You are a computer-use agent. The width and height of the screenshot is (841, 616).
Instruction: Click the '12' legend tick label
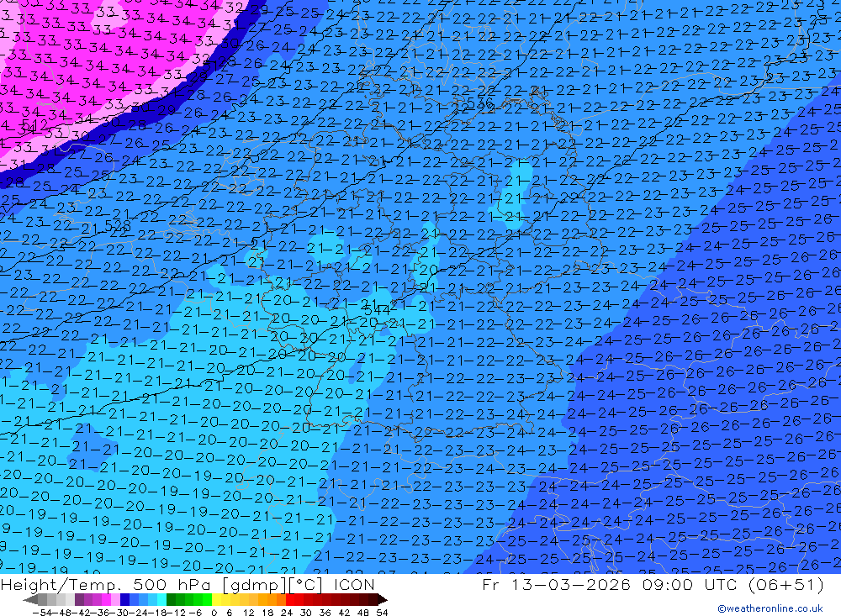point(249,613)
